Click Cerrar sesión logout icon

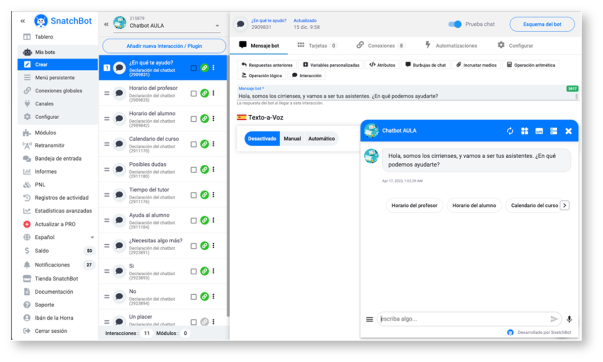click(27, 331)
